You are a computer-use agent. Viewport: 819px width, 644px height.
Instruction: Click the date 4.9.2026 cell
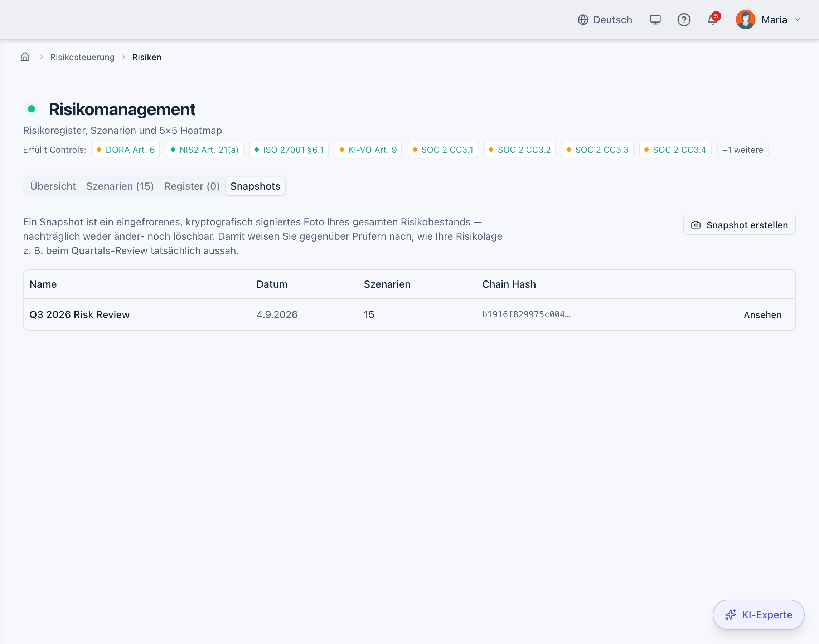277,314
